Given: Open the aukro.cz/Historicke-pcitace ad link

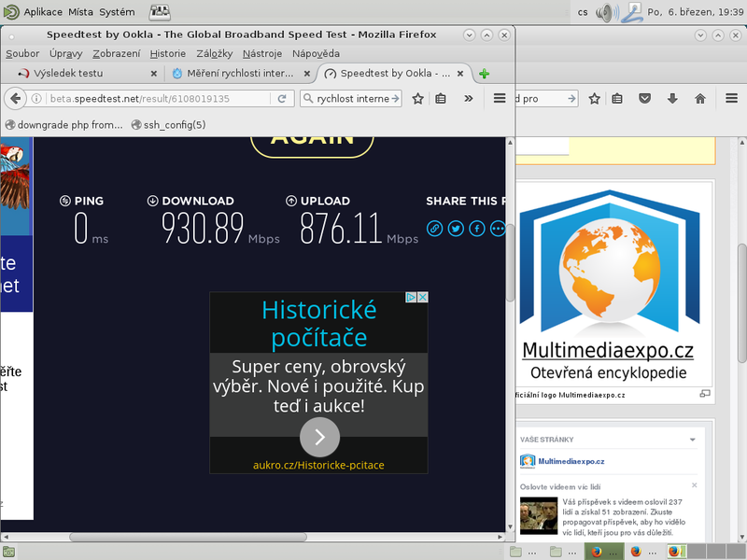Looking at the screenshot, I should [x=319, y=465].
